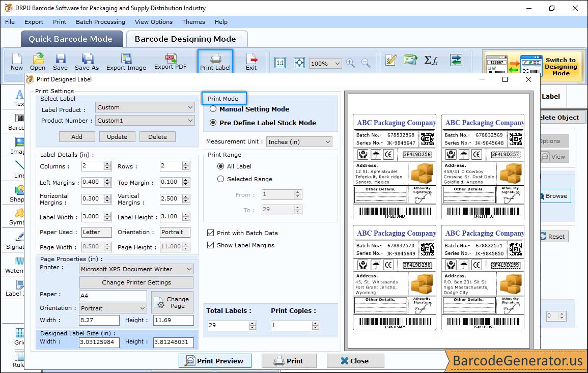Toggle Print with Batch Data checkbox
The width and height of the screenshot is (588, 373).
tap(210, 233)
